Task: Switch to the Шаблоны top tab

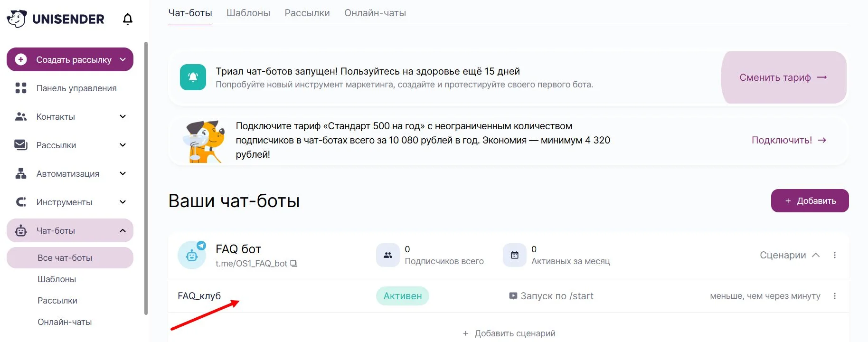Action: tap(248, 13)
